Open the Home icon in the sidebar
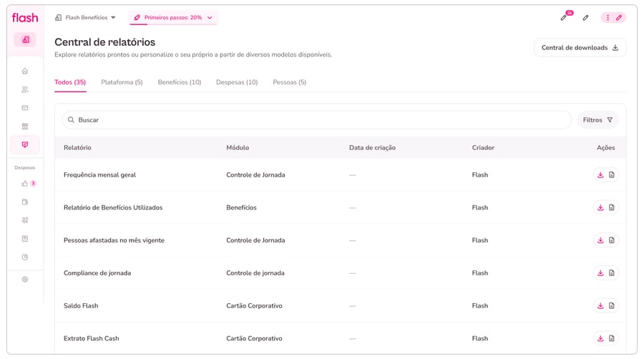644x359 pixels. coord(25,71)
